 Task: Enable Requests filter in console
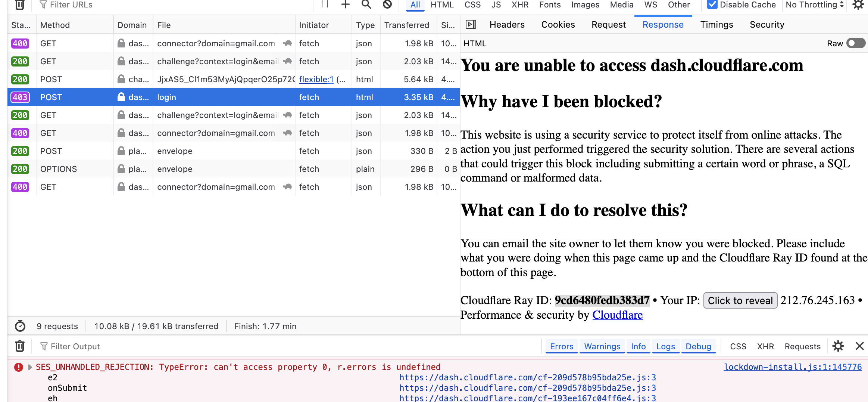[x=803, y=346]
